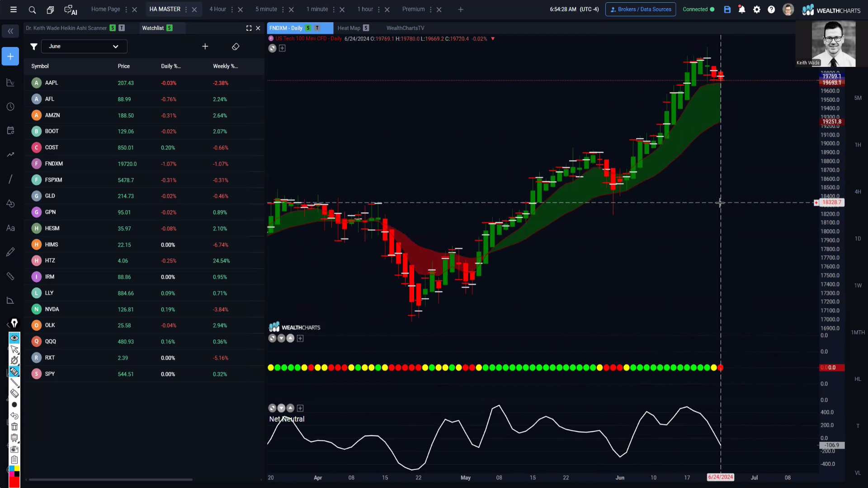
Task: Add a new workspace tab
Action: click(461, 9)
